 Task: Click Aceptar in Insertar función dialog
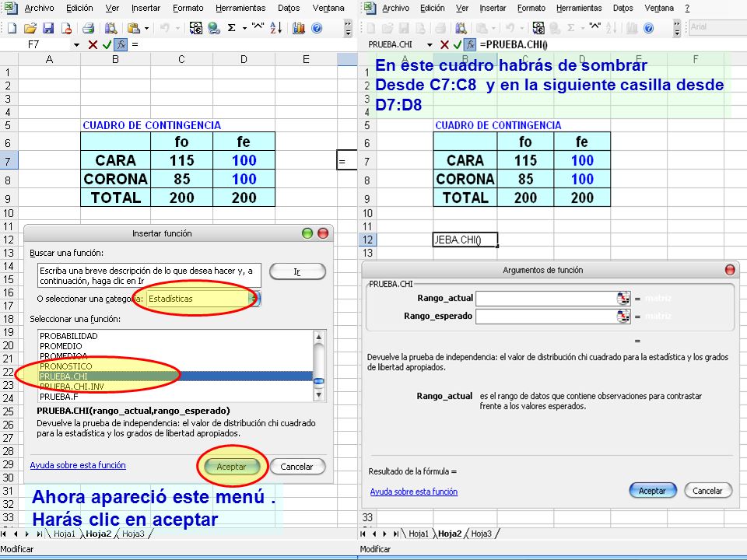[x=232, y=467]
